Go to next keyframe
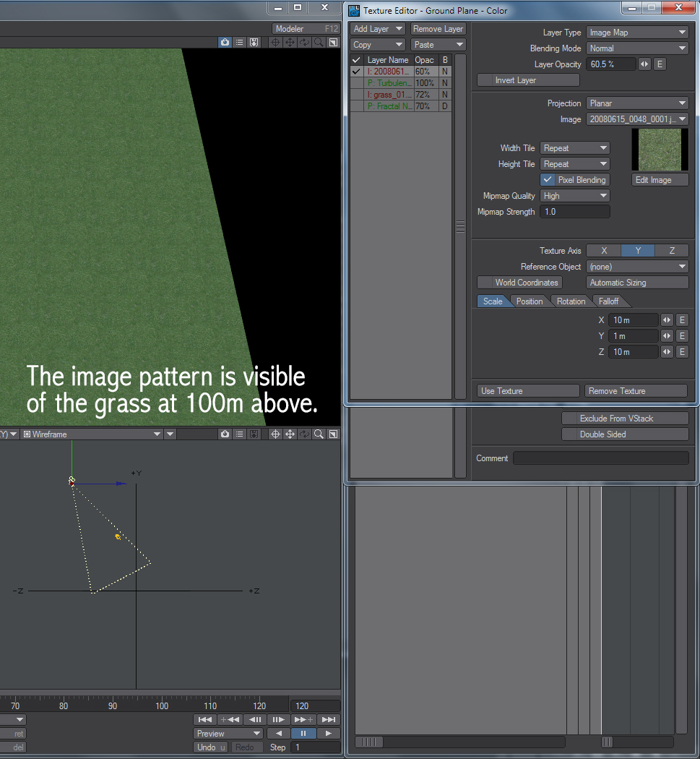The image size is (700, 759). click(304, 720)
